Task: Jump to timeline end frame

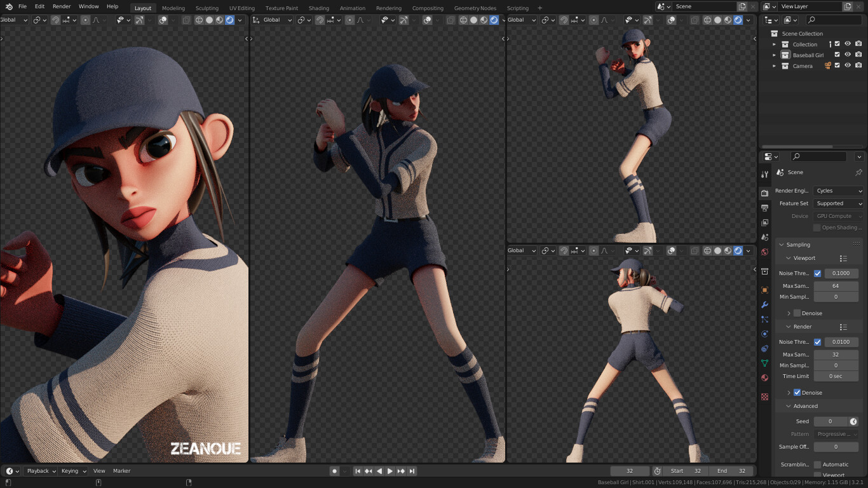Action: [x=412, y=471]
